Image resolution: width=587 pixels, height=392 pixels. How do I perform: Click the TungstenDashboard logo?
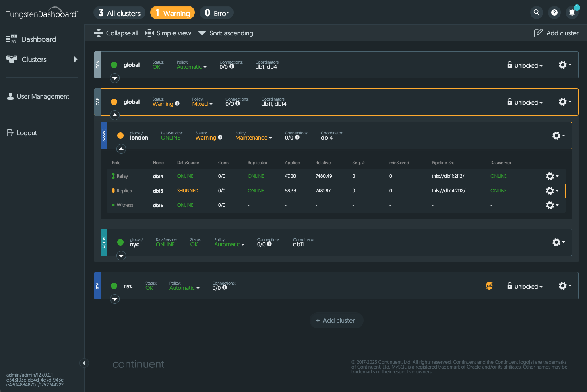coord(42,12)
